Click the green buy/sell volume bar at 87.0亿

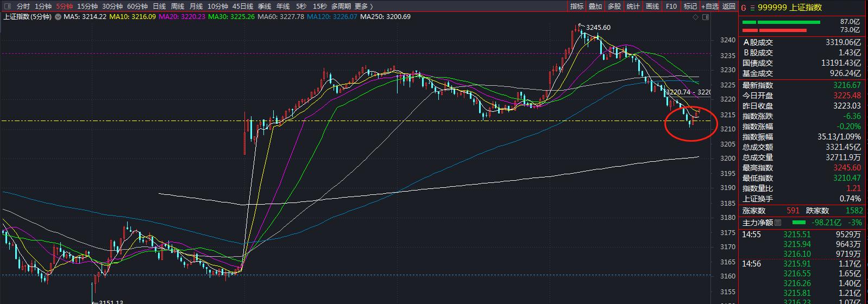781,22
